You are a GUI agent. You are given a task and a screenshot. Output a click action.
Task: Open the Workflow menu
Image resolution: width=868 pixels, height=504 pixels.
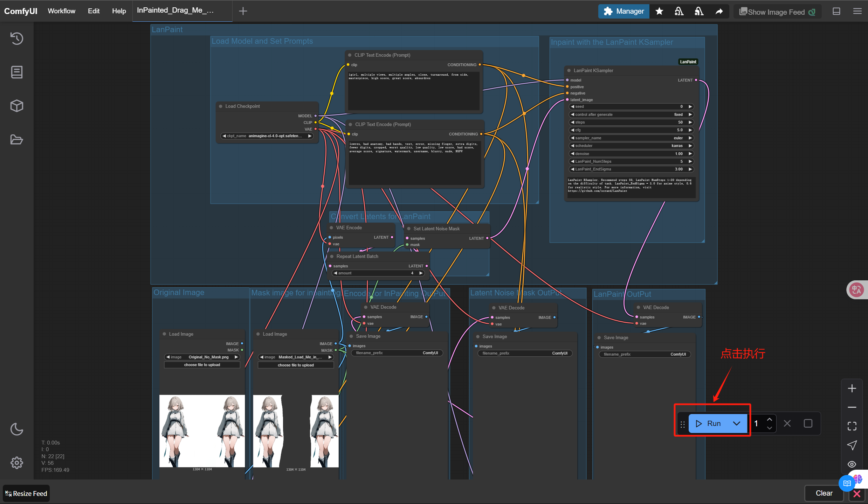[x=61, y=11]
